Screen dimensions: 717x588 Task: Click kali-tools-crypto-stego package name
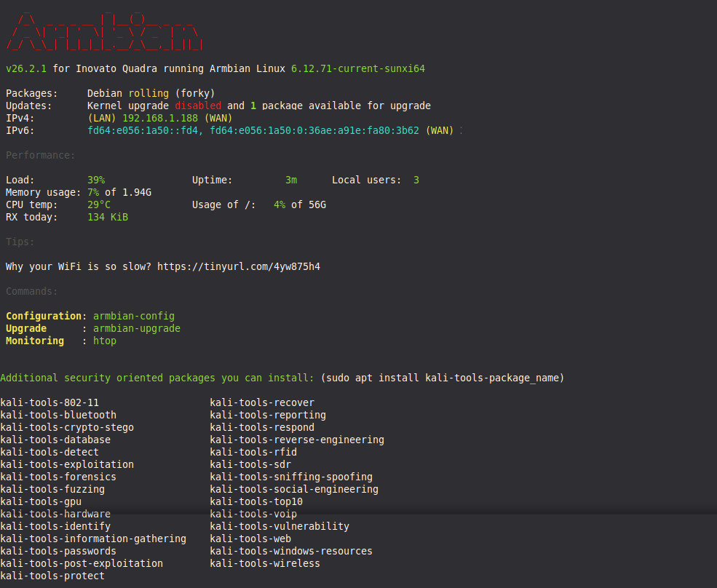click(67, 427)
